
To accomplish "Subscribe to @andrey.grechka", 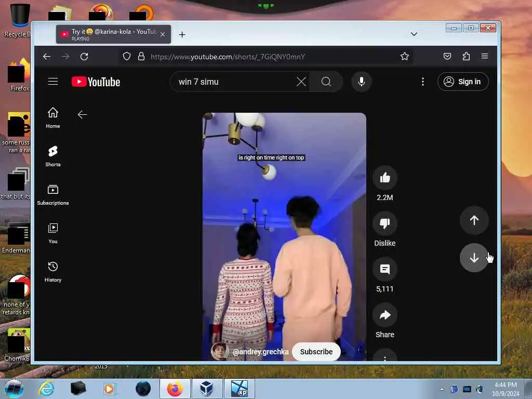I will point(316,352).
